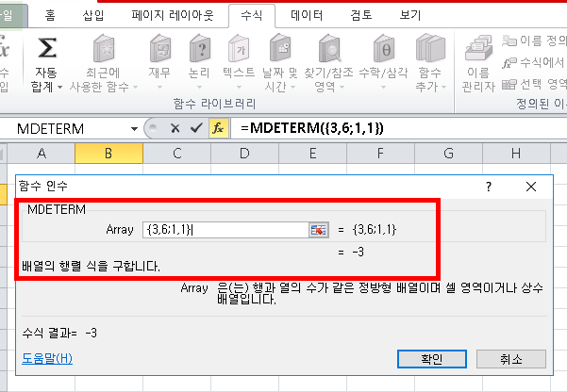Image resolution: width=567 pixels, height=392 pixels.
Task: Expand the 논리 dropdown arrow
Action: tap(199, 88)
